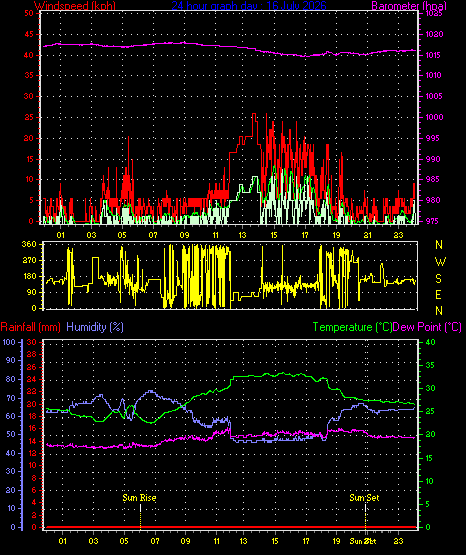The width and height of the screenshot is (466, 555).
Task: Click the '10' temperature axis value
Action: click(x=430, y=481)
